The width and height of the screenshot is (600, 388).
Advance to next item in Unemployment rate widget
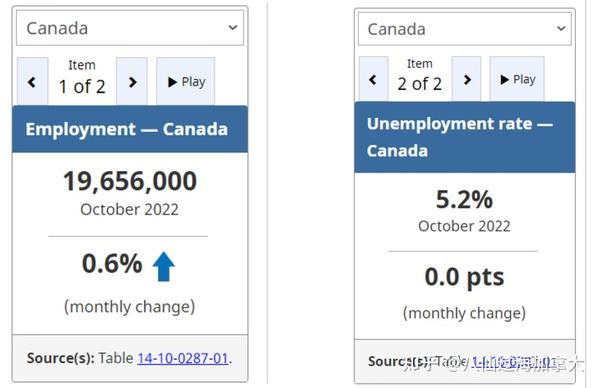tap(466, 79)
